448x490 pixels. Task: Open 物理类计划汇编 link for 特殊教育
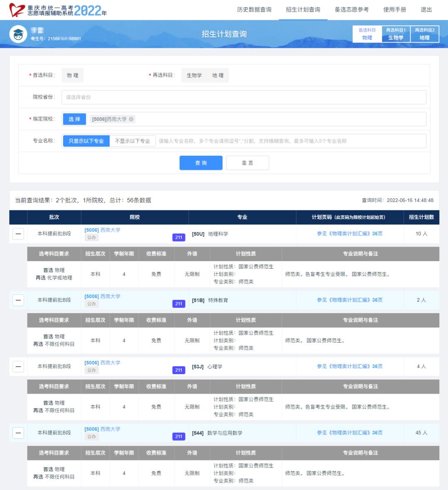tap(349, 300)
